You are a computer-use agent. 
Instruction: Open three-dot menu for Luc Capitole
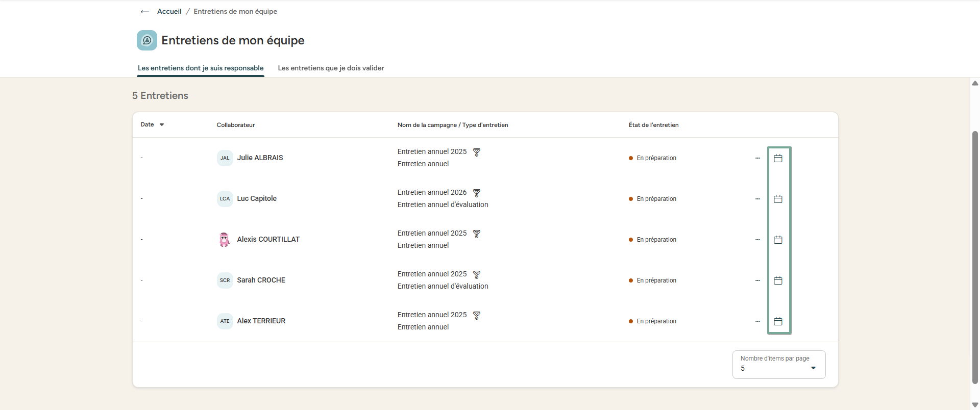(757, 199)
